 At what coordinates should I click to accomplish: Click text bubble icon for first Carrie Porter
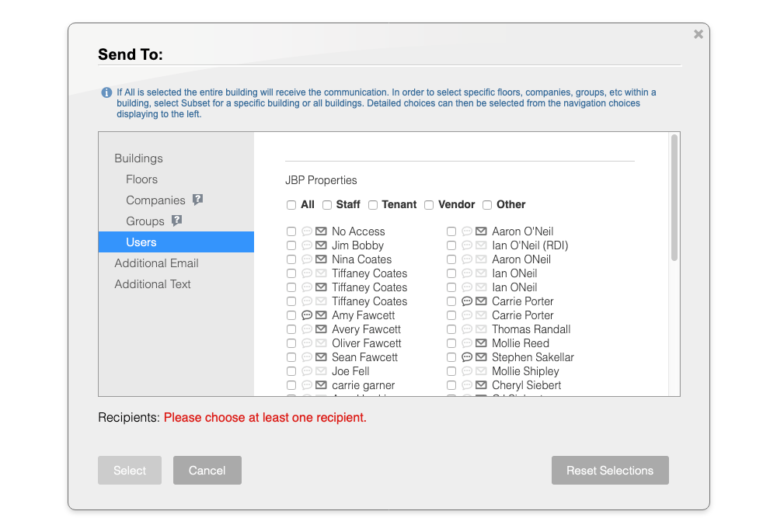coord(467,301)
